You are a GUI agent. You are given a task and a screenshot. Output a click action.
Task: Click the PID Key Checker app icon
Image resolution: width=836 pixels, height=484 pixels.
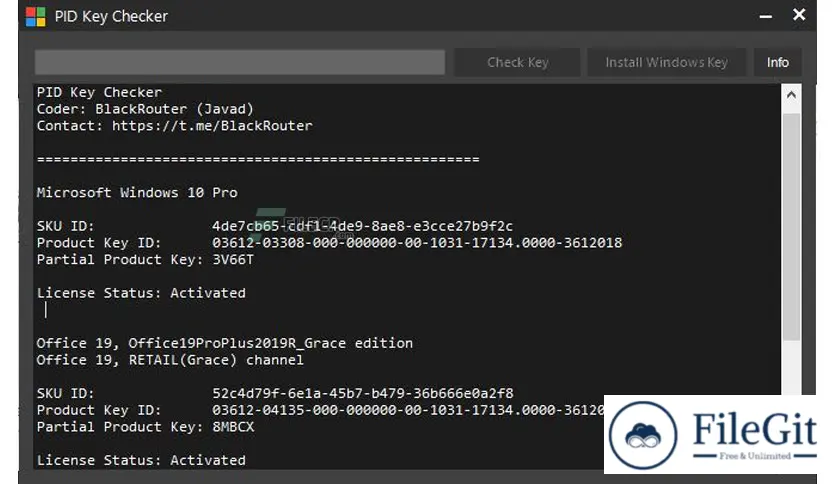click(x=36, y=17)
